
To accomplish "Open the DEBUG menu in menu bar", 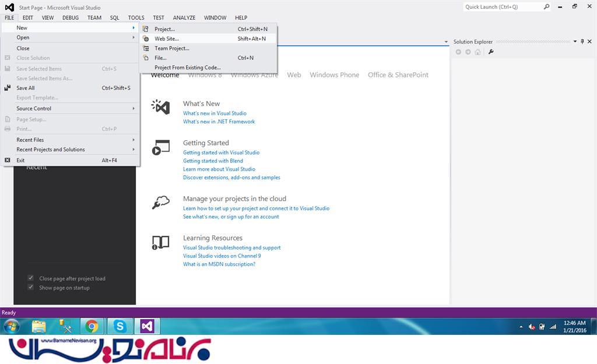I will point(70,18).
